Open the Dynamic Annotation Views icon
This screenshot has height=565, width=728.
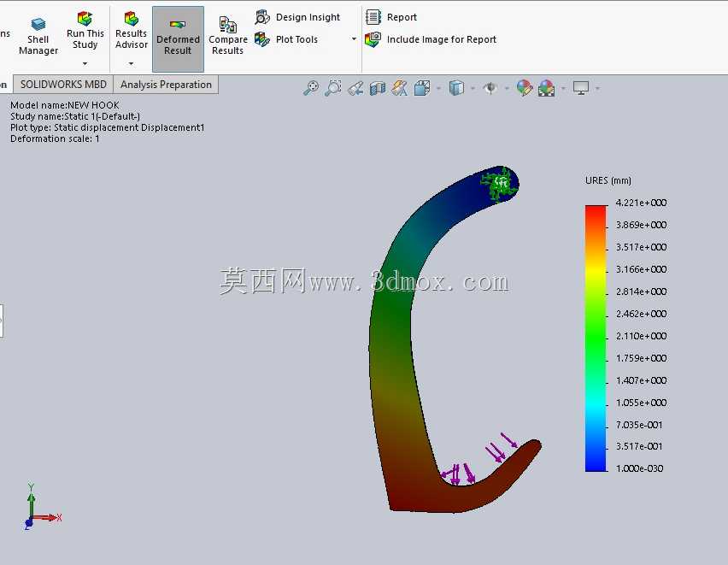399,87
